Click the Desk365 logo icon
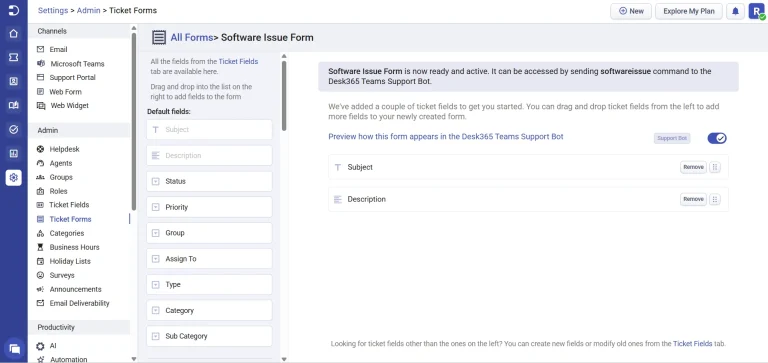Screen dimensions: 768x363 [14, 10]
